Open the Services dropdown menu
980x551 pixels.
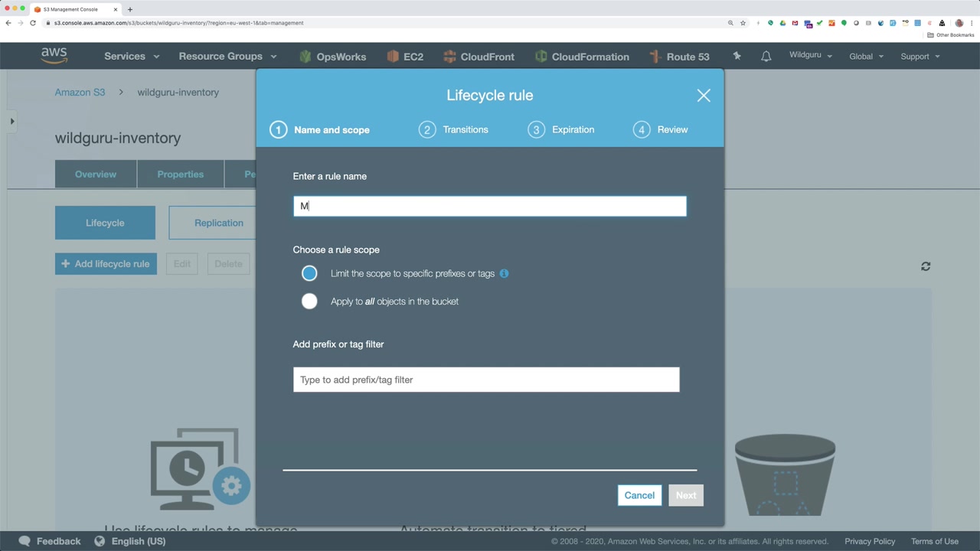[132, 57]
